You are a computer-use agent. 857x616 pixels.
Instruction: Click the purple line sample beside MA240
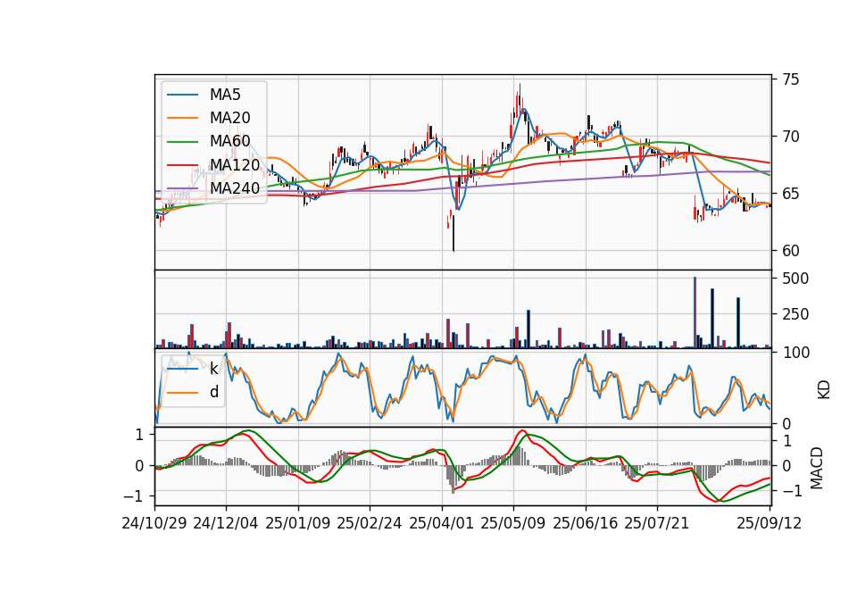coord(182,188)
